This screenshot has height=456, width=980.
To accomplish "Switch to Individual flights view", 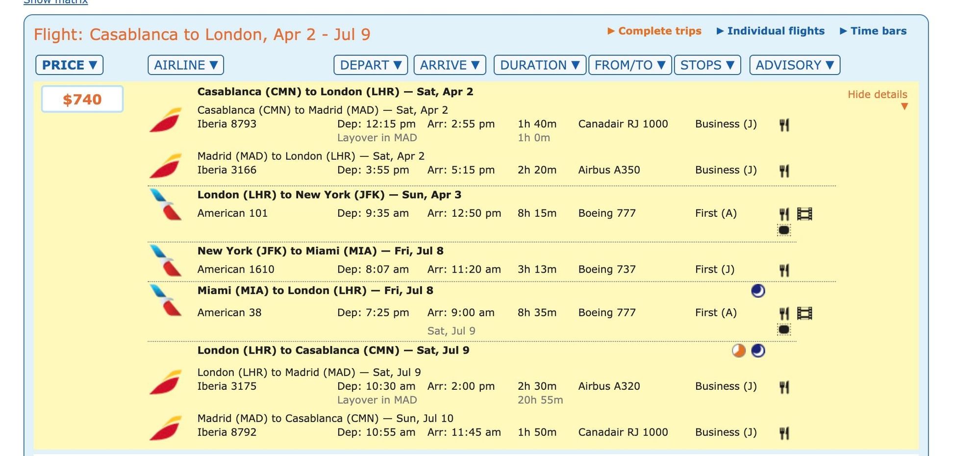I will pyautogui.click(x=771, y=31).
